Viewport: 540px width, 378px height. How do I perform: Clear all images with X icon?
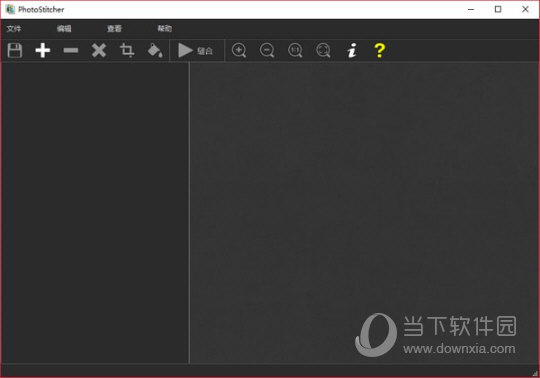(x=99, y=50)
